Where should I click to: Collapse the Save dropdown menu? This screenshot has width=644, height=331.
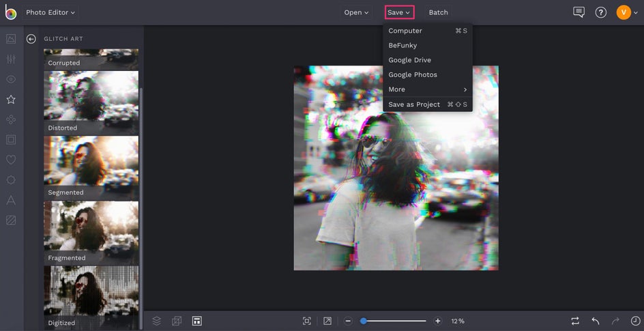[399, 12]
